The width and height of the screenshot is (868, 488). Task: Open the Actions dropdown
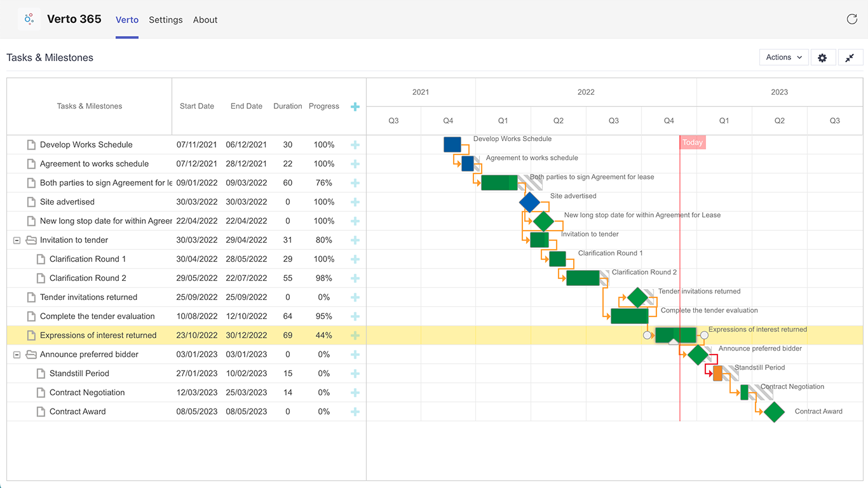[783, 57]
